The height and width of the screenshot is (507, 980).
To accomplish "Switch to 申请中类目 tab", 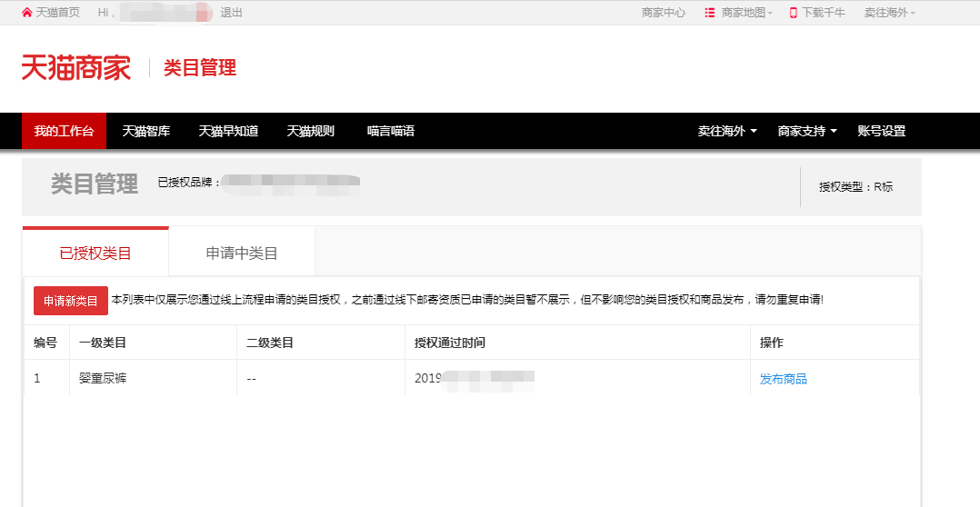I will (x=242, y=253).
